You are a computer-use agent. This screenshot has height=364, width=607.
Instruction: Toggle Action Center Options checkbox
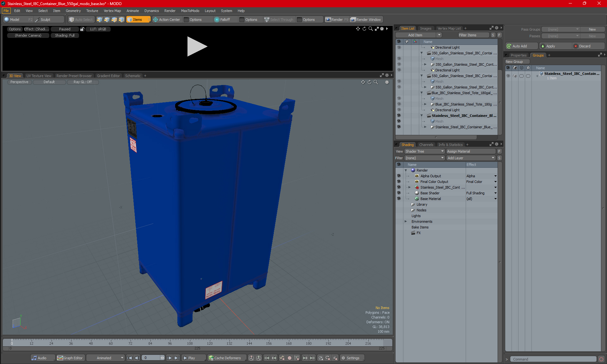[186, 20]
